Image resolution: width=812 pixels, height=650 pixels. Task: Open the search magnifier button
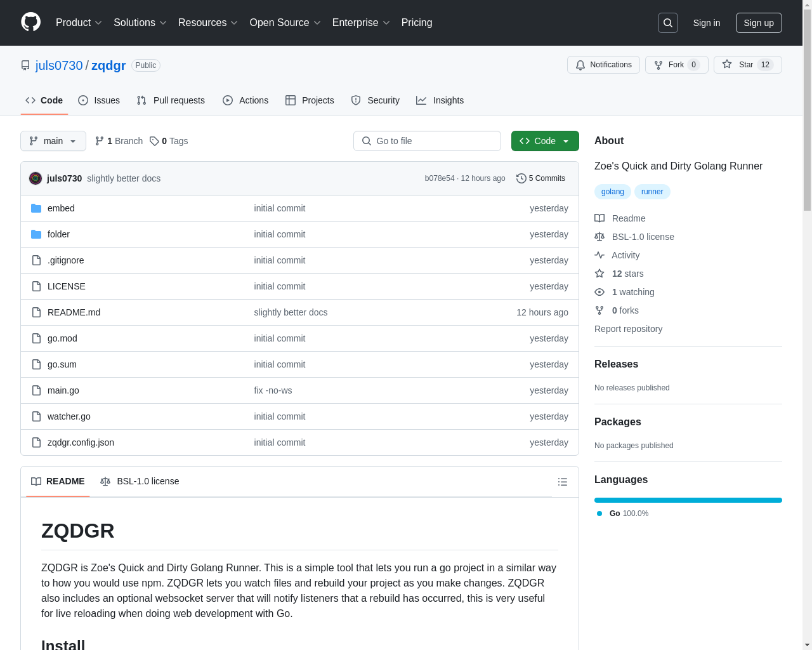(x=668, y=23)
